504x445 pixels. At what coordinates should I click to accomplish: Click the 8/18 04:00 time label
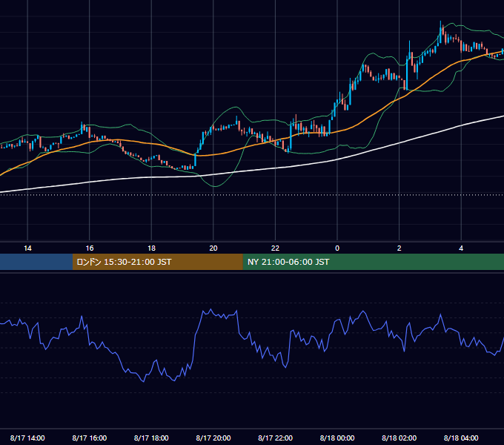point(461,438)
